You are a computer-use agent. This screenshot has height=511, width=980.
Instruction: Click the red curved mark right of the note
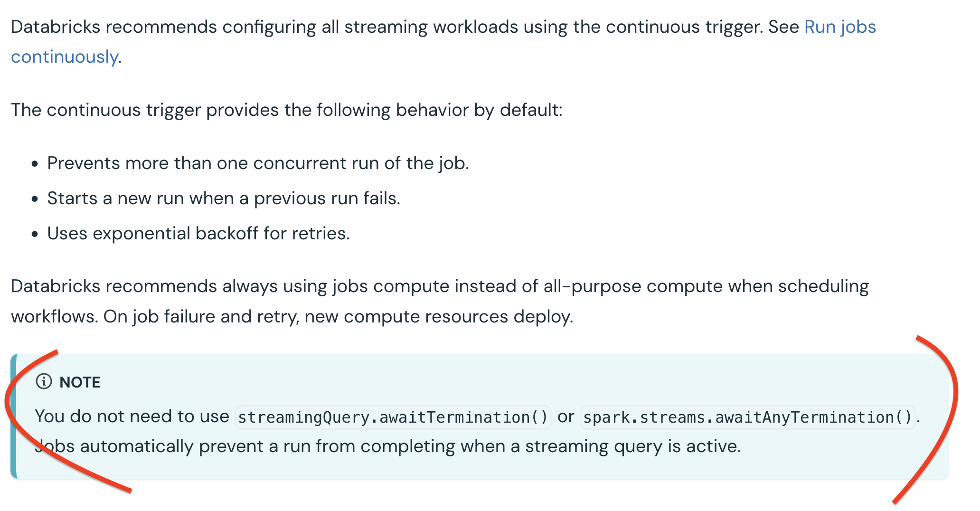[x=945, y=427]
